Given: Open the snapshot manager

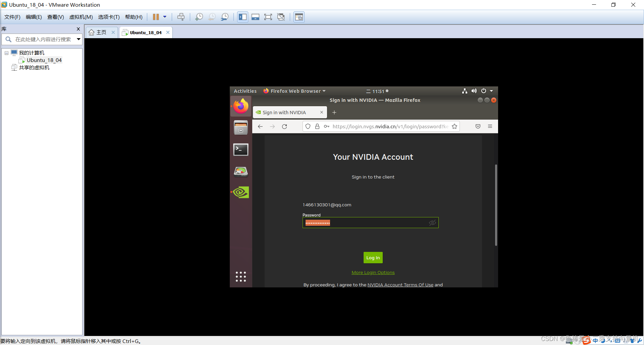Looking at the screenshot, I should 225,17.
